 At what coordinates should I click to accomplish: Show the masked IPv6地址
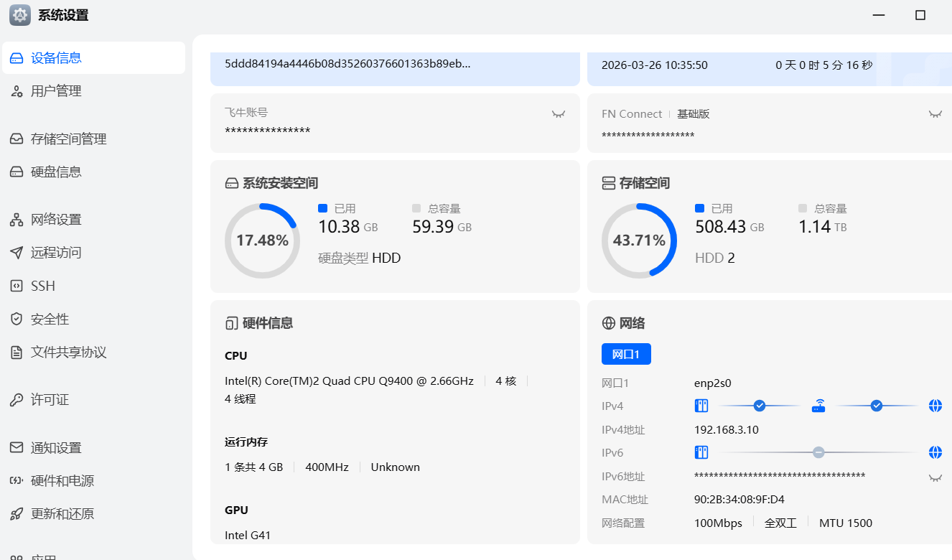(x=935, y=477)
